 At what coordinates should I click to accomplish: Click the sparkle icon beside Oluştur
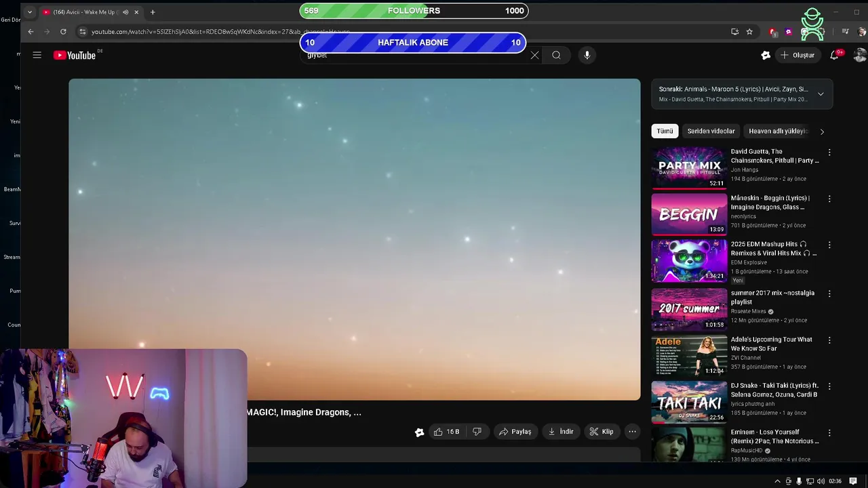point(766,55)
